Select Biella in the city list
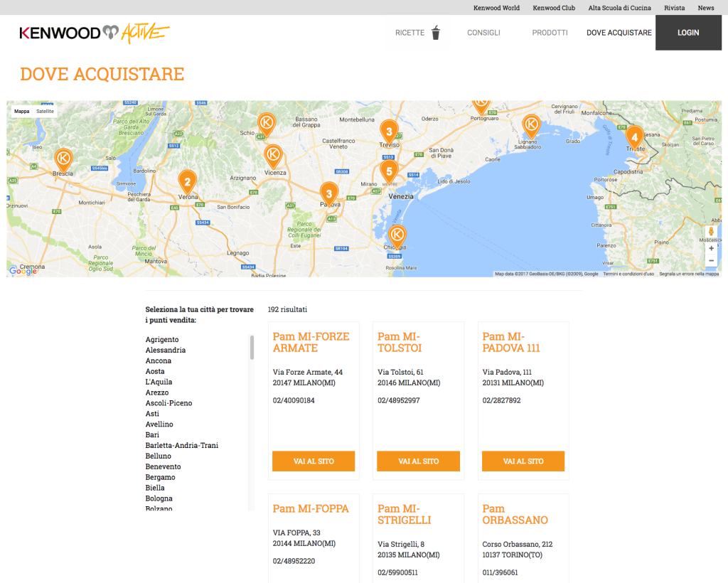 coord(155,488)
